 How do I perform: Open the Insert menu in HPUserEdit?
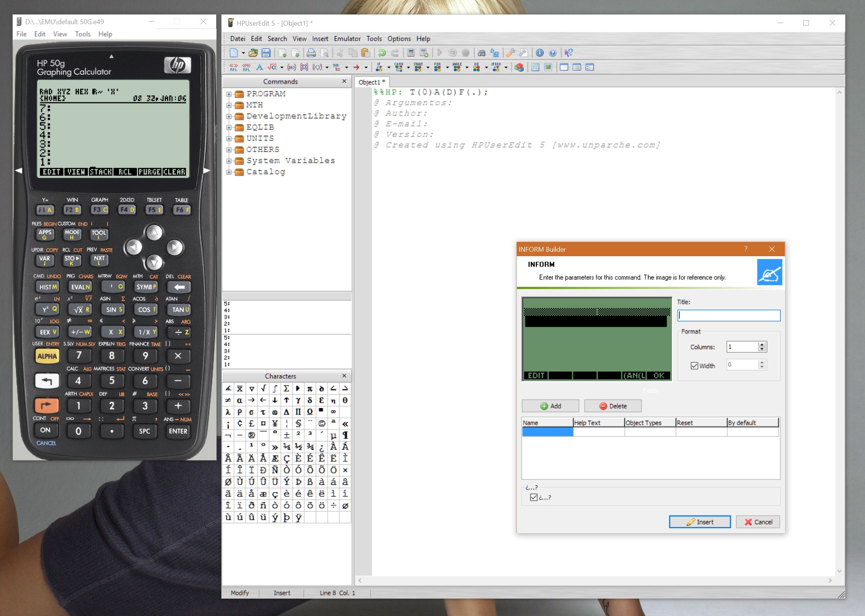pos(320,39)
